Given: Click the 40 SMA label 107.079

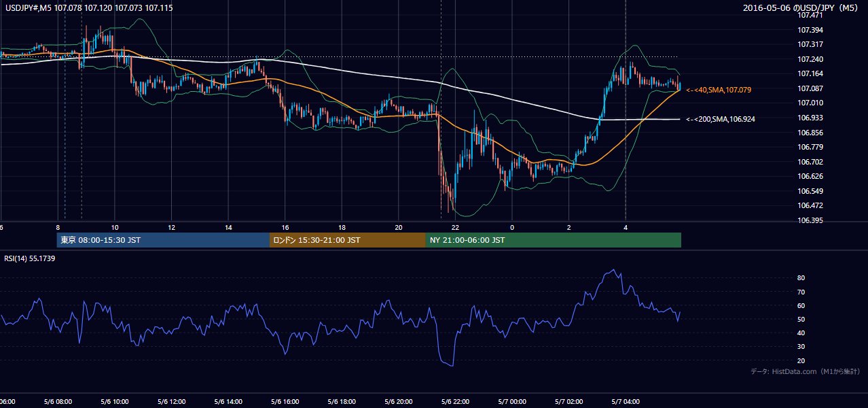Looking at the screenshot, I should 719,90.
